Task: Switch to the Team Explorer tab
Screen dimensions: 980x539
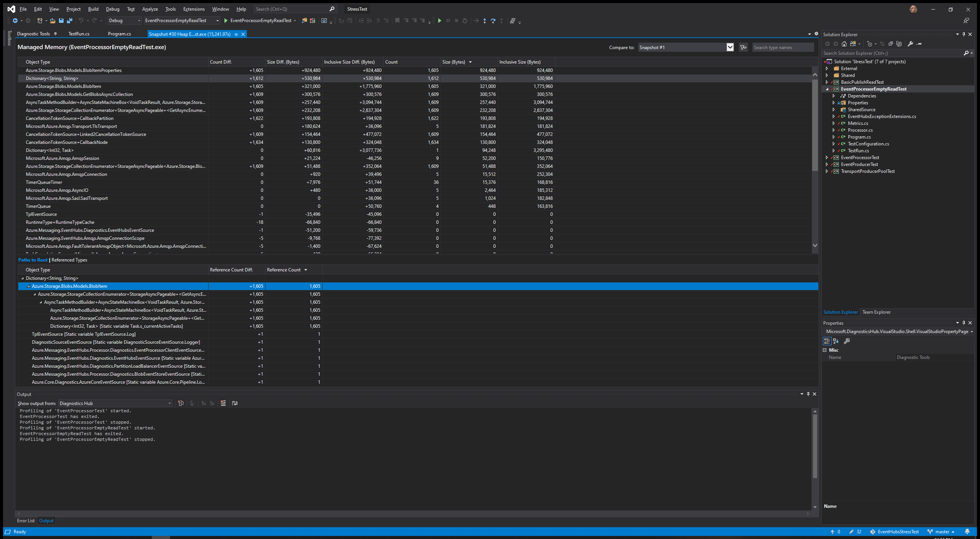Action: coord(876,312)
